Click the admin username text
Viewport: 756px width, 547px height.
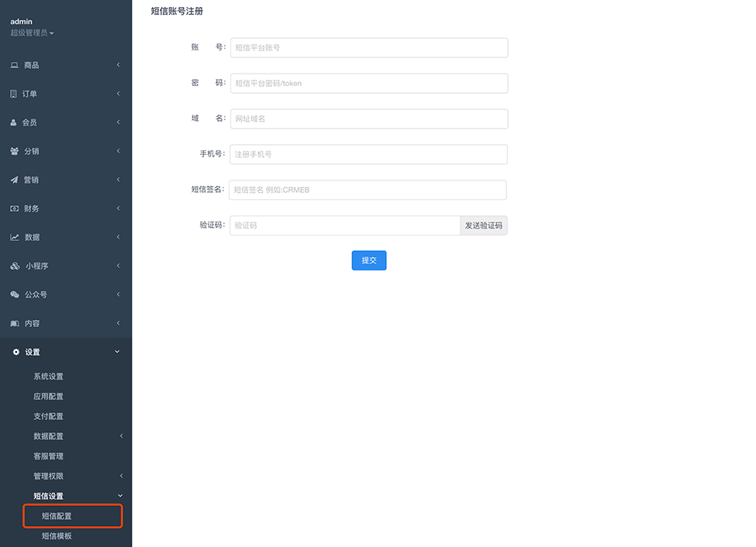coord(21,22)
